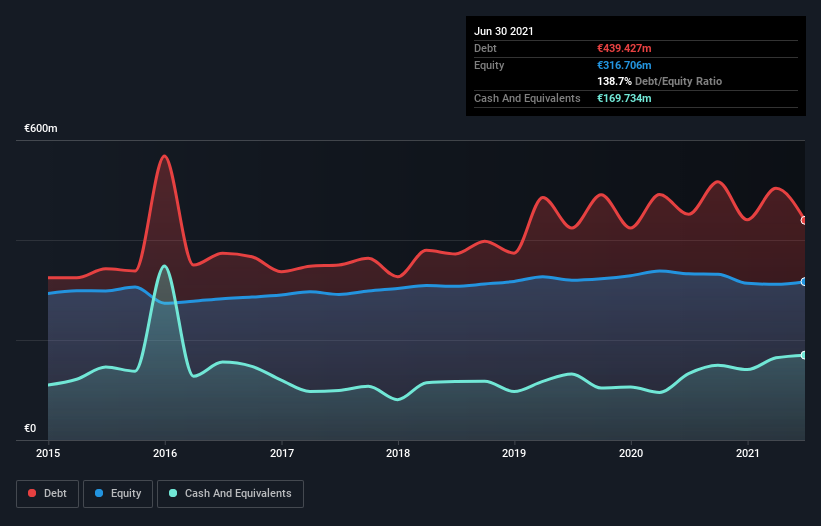Click the 2017 axis label
Image resolution: width=821 pixels, height=526 pixels.
pyautogui.click(x=282, y=453)
